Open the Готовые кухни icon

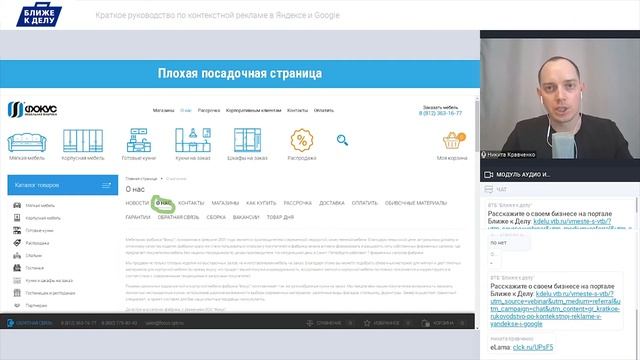pyautogui.click(x=139, y=140)
